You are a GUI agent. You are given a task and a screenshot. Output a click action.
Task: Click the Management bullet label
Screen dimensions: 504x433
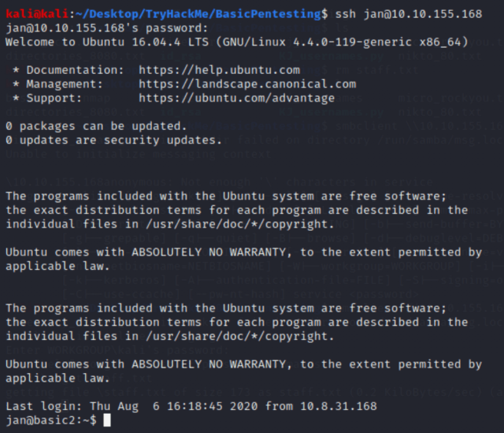click(x=61, y=84)
